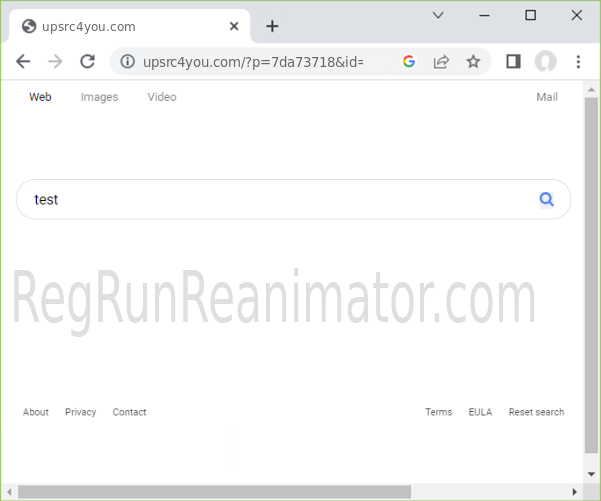601x501 pixels.
Task: Click the Reset search link
Action: (536, 412)
